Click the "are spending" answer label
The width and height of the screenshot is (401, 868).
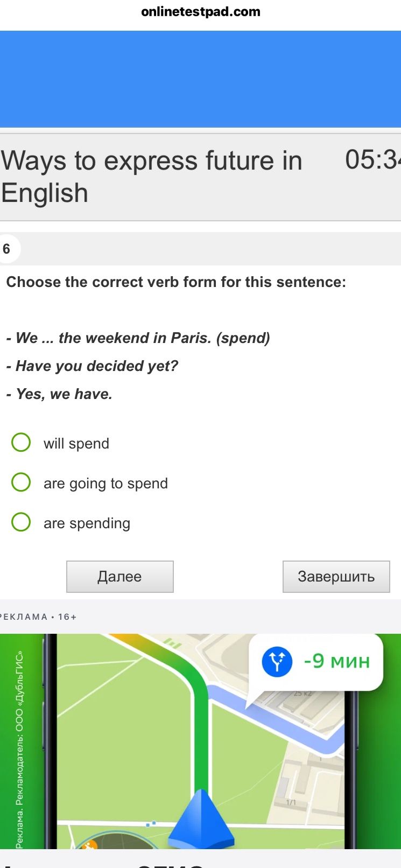point(87,523)
